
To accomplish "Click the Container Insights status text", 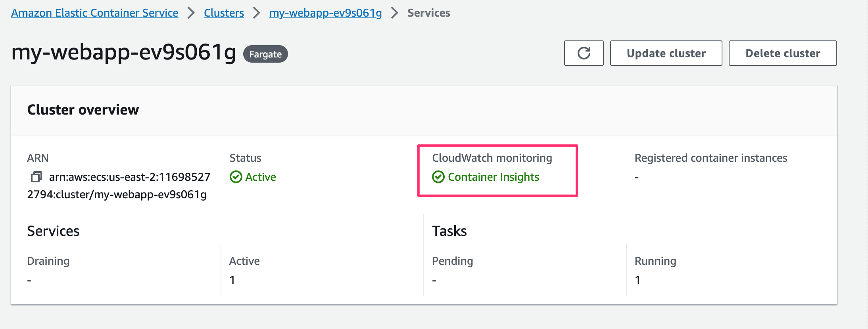I will [494, 177].
